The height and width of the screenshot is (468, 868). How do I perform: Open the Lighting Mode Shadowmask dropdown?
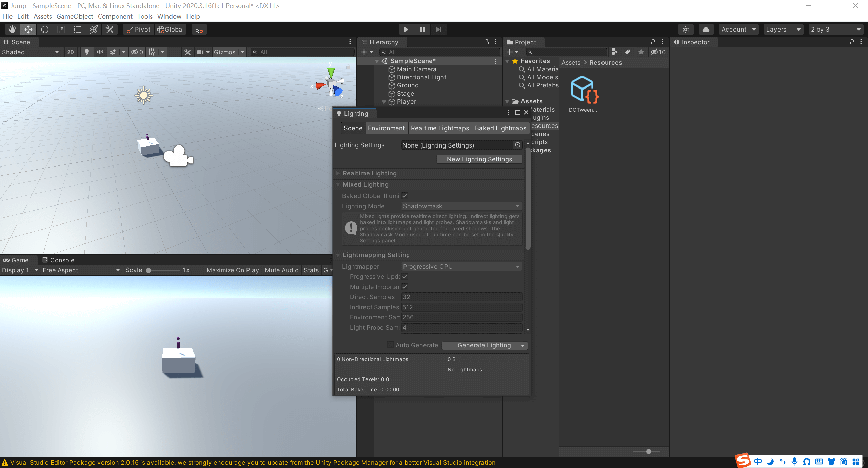tap(461, 206)
